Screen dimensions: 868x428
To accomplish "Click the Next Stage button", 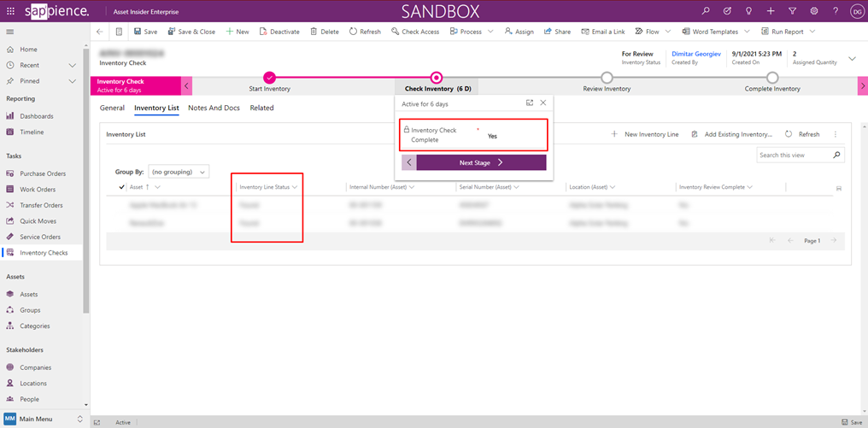I will coord(481,162).
